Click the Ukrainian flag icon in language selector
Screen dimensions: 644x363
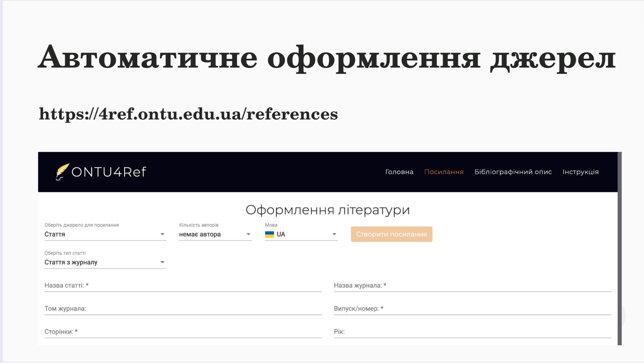(x=269, y=235)
